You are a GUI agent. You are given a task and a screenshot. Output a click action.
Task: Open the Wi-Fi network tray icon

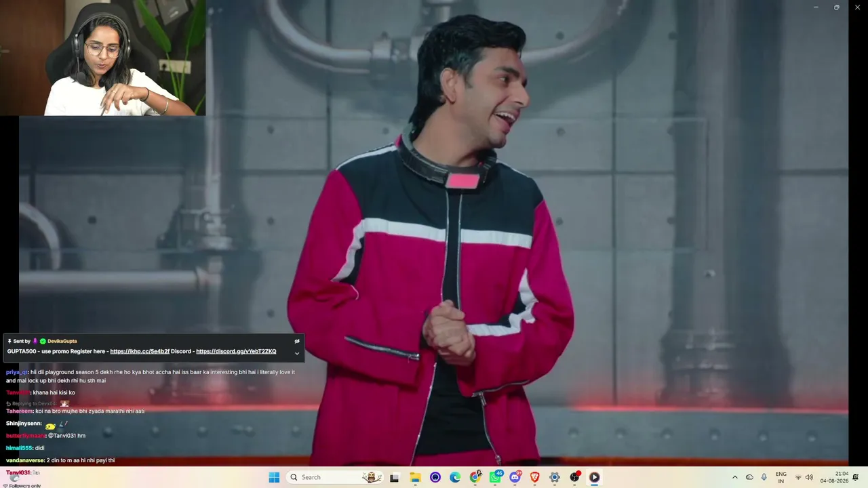798,477
